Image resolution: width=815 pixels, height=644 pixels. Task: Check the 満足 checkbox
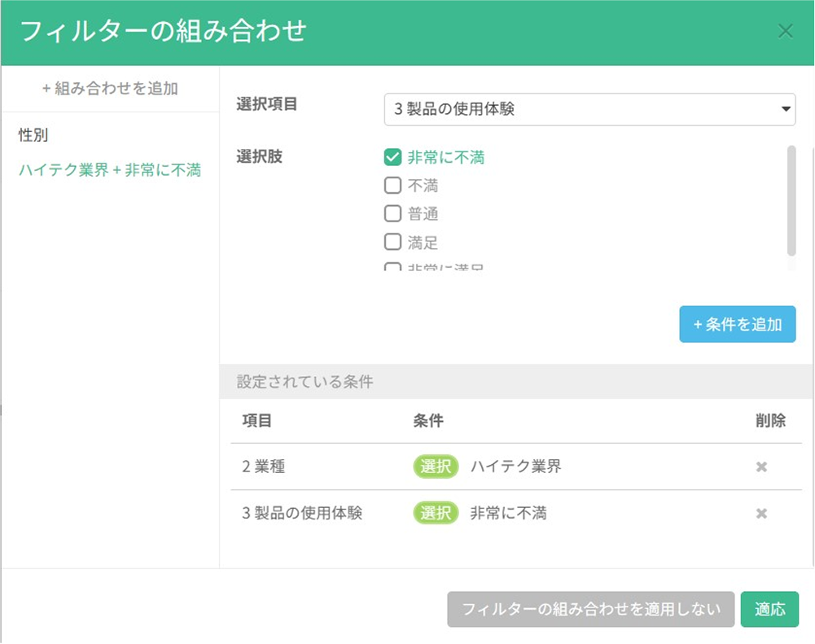click(x=393, y=242)
